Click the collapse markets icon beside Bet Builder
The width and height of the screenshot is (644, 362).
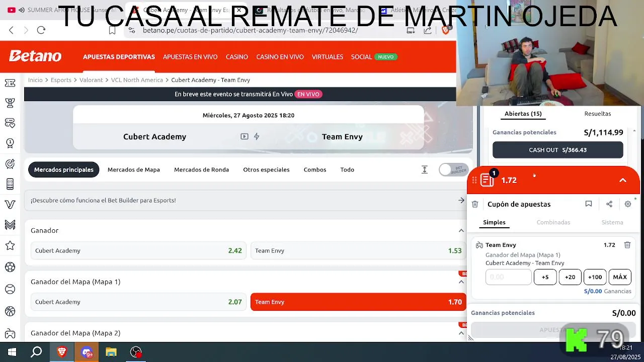pos(425,169)
